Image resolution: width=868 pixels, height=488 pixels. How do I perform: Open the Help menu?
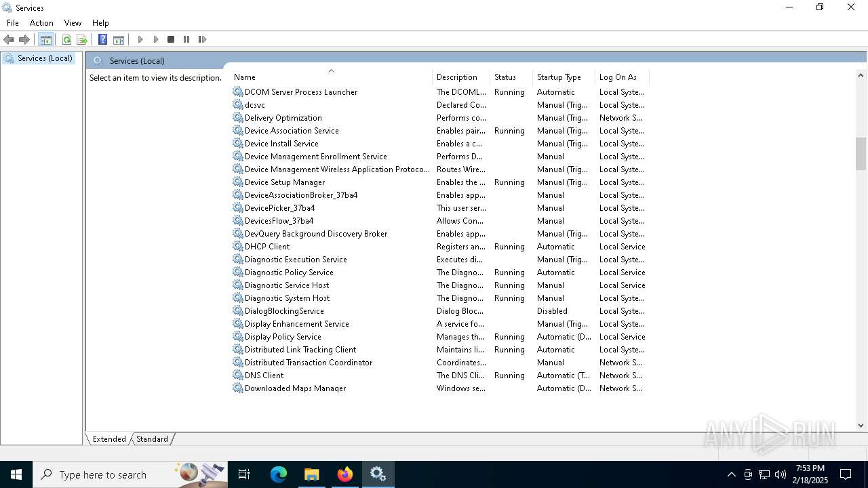(100, 23)
